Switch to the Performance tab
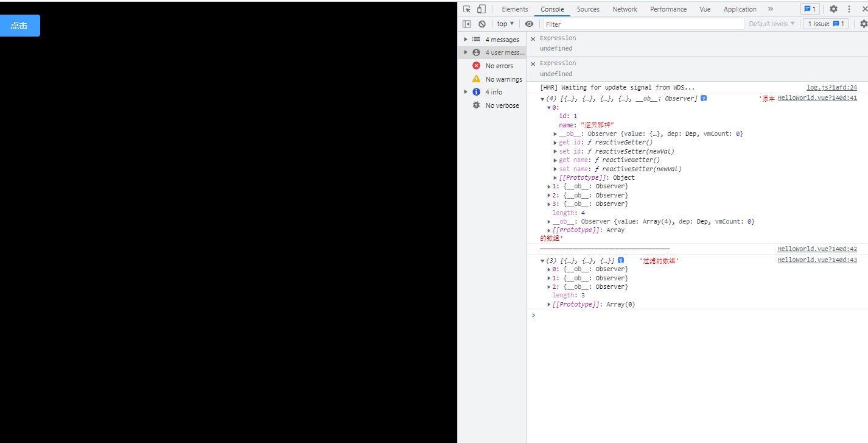The height and width of the screenshot is (443, 868). tap(668, 9)
